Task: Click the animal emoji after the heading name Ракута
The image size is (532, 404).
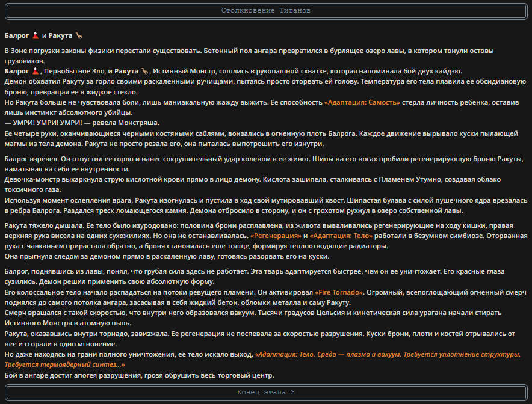Action: (79, 35)
